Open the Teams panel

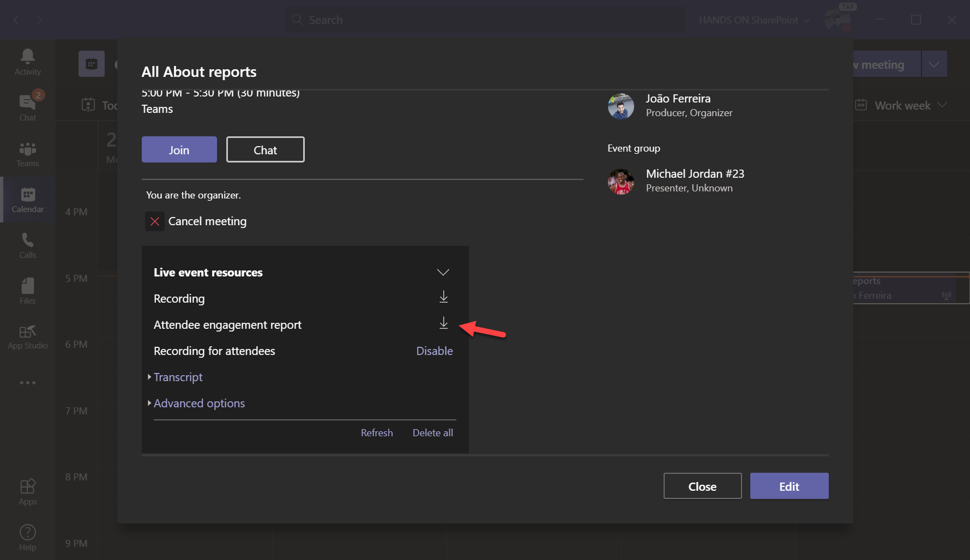(x=27, y=153)
